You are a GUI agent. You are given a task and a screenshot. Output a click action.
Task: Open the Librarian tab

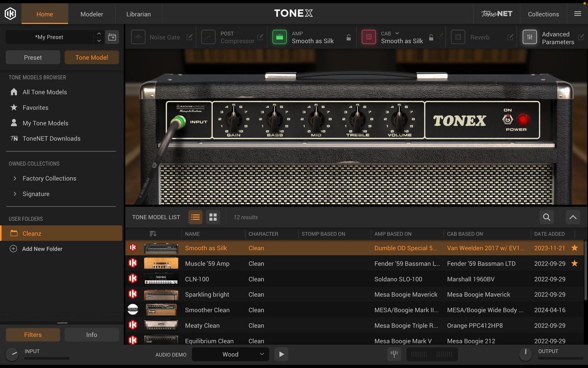(138, 14)
